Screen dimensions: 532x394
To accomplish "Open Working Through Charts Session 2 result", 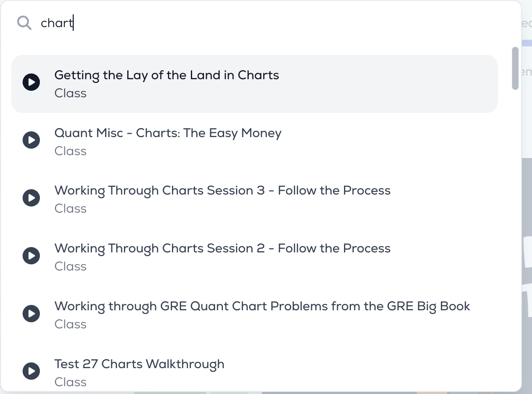I will [255, 257].
